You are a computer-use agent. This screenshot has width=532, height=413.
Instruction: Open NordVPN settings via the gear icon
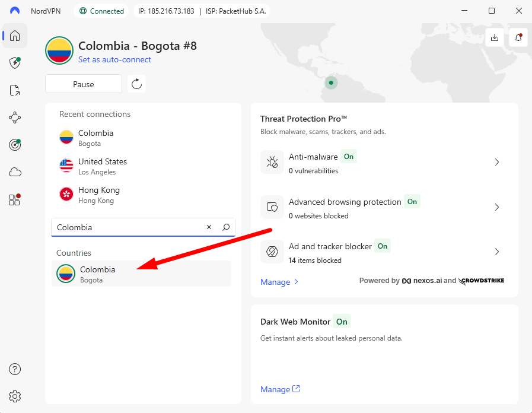coord(14,396)
